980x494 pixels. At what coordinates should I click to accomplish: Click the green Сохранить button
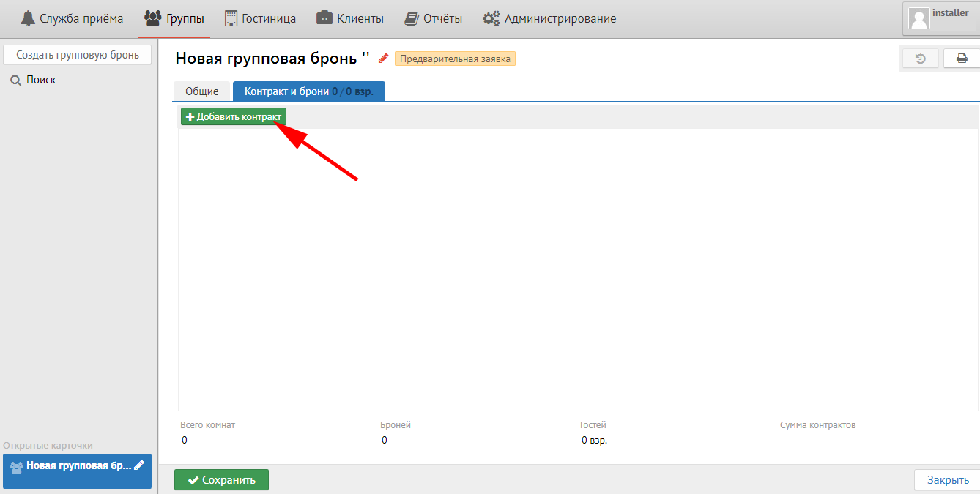(221, 480)
